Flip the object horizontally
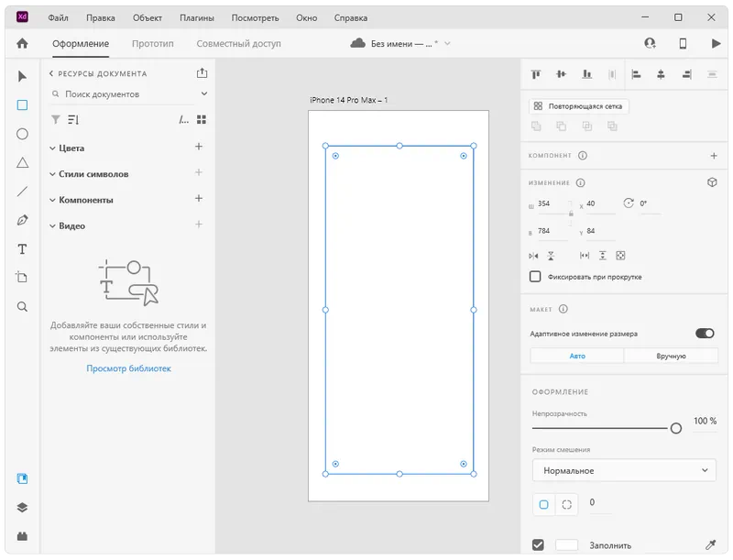The image size is (733, 560). [x=533, y=256]
